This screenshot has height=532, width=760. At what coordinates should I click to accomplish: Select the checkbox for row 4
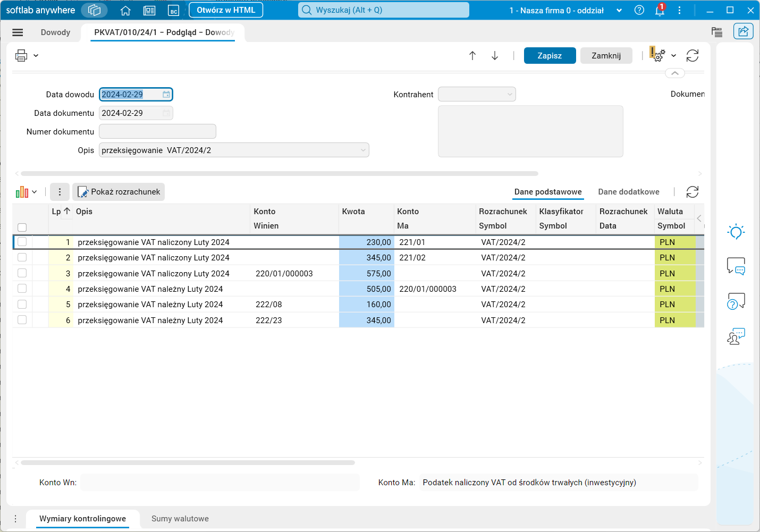point(22,289)
